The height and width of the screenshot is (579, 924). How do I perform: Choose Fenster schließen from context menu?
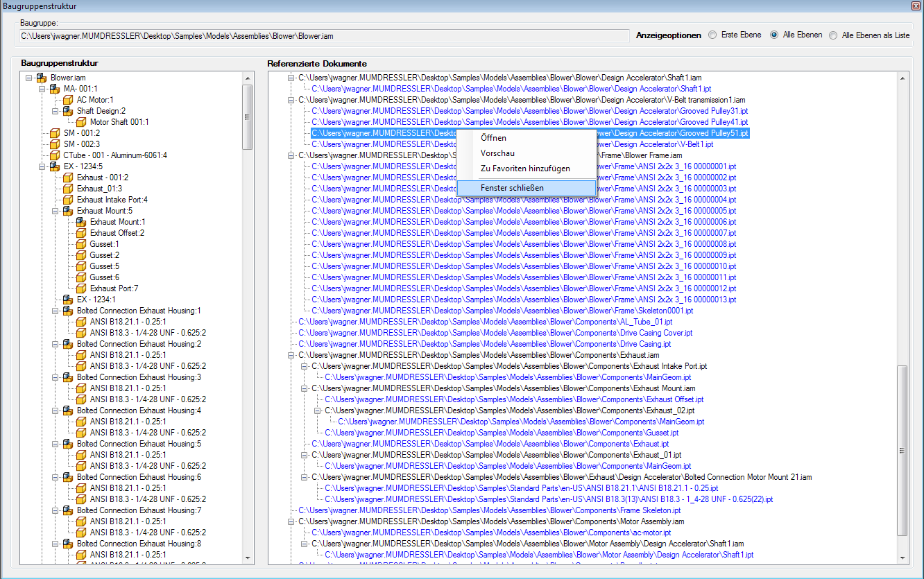(x=526, y=188)
